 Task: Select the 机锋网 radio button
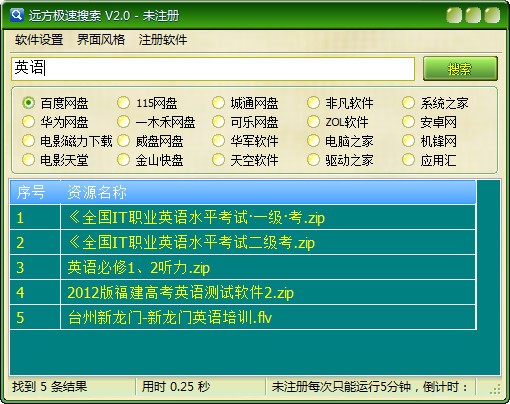point(408,141)
